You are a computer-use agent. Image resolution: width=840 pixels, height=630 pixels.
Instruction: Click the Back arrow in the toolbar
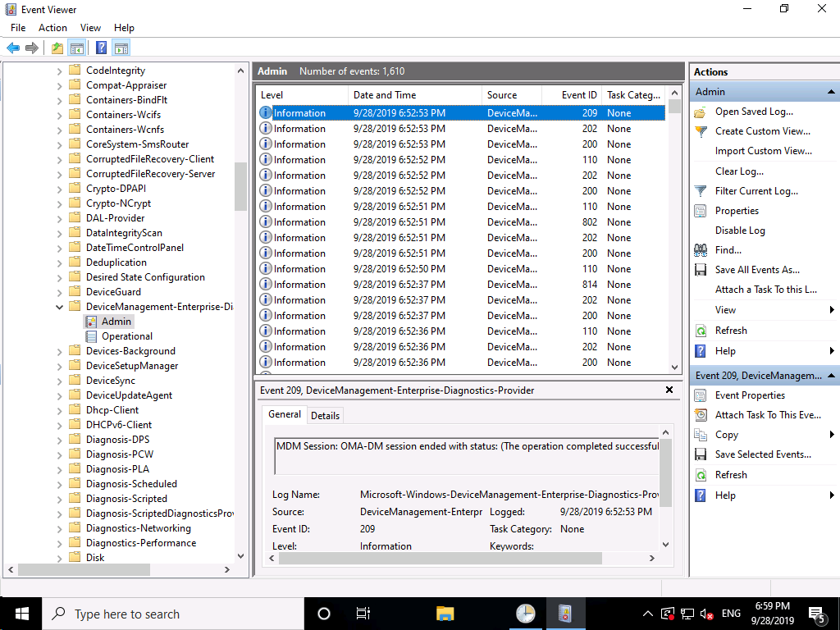tap(13, 48)
